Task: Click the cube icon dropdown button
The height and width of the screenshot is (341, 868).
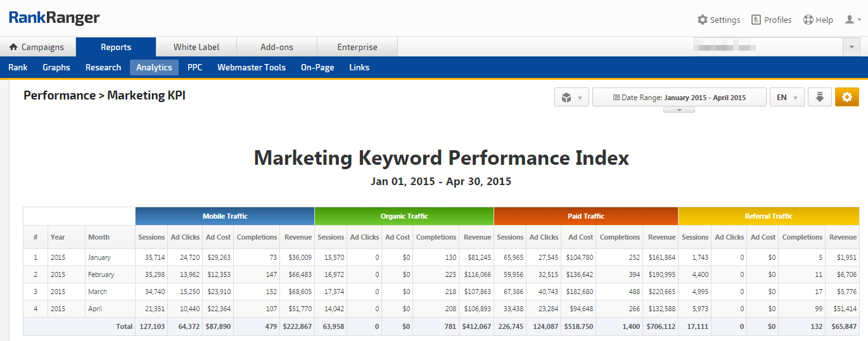Action: coord(571,97)
